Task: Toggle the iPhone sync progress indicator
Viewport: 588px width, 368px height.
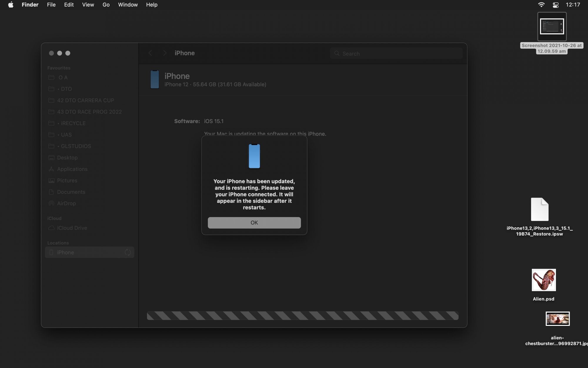Action: (127, 252)
